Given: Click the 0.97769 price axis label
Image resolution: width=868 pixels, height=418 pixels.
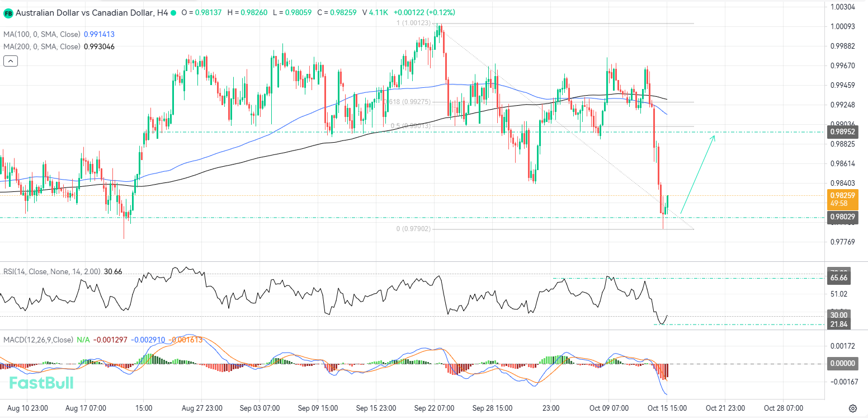Looking at the screenshot, I should pos(843,242).
